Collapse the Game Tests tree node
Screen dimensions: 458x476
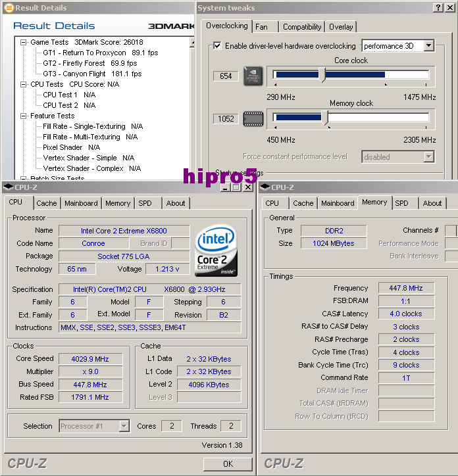[23, 42]
